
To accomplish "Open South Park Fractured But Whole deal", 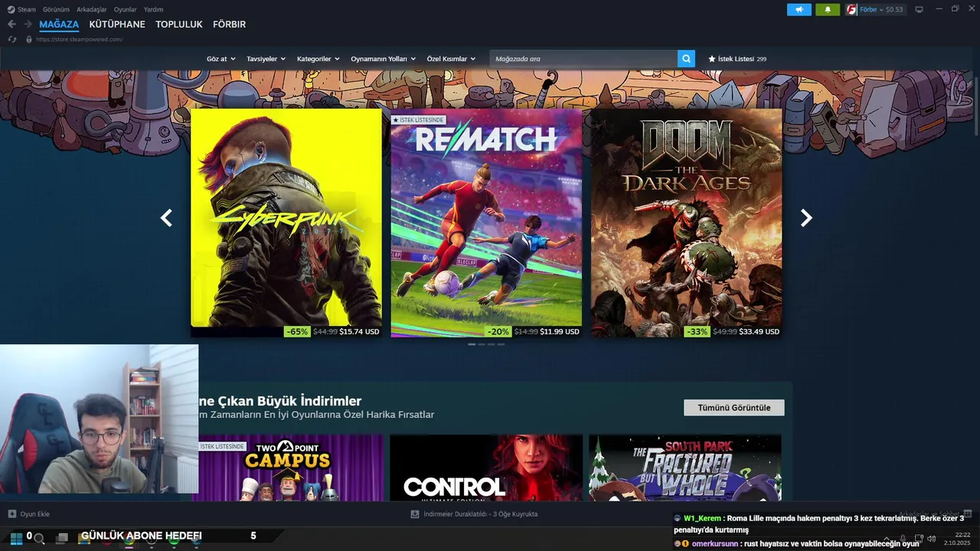I will click(x=685, y=468).
